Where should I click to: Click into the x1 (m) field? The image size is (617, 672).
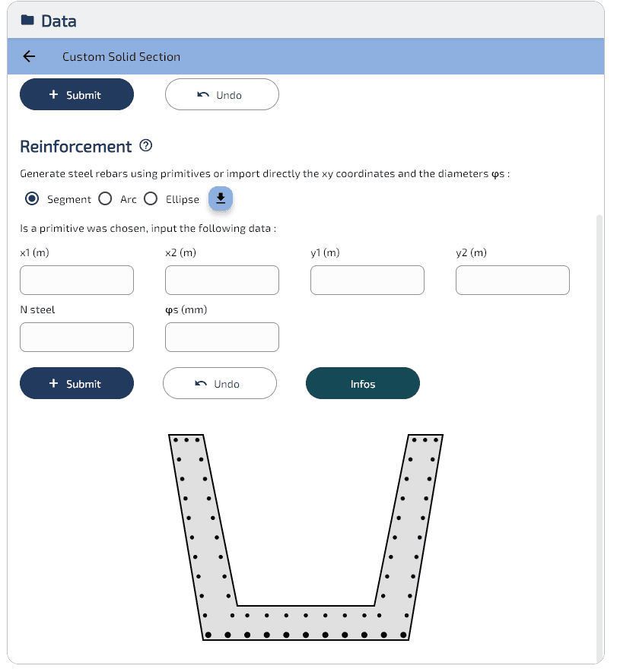click(x=77, y=280)
